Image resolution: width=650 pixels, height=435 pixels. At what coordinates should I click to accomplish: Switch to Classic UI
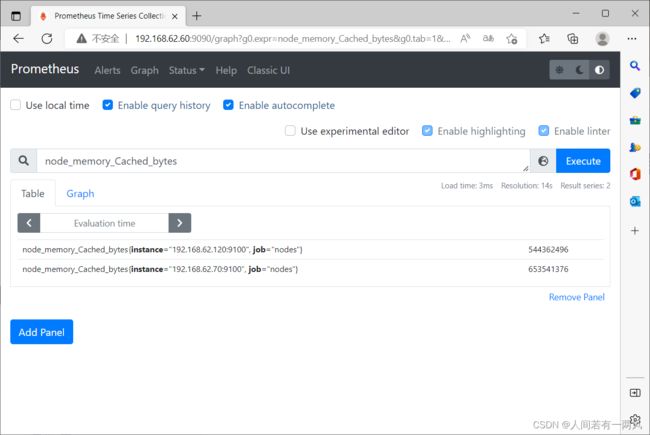[268, 70]
